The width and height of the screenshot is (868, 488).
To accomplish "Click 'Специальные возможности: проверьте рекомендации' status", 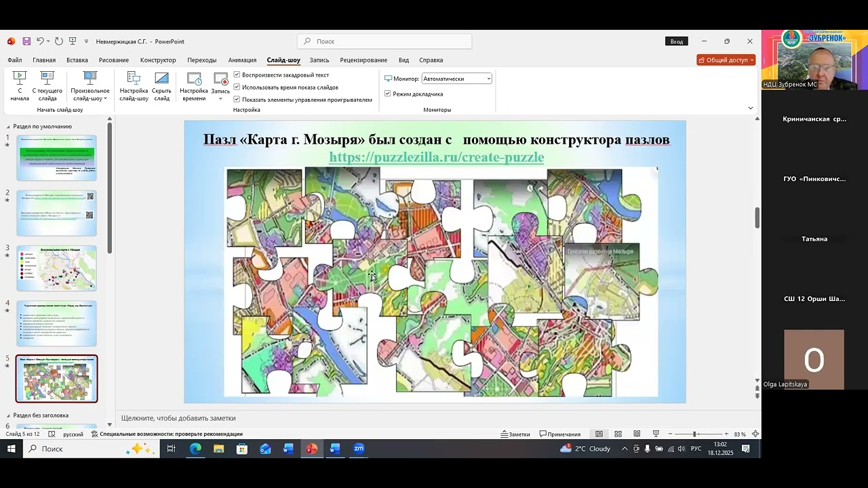I will pos(167,434).
